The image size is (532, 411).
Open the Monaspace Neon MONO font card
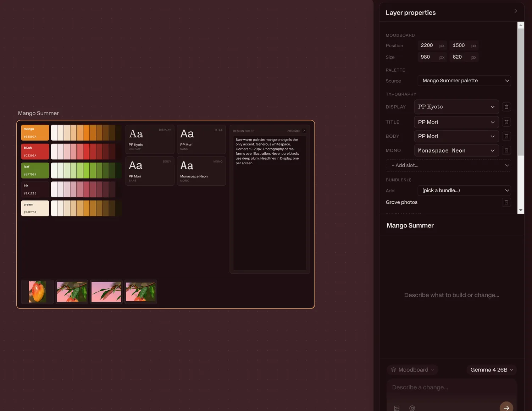coord(201,171)
